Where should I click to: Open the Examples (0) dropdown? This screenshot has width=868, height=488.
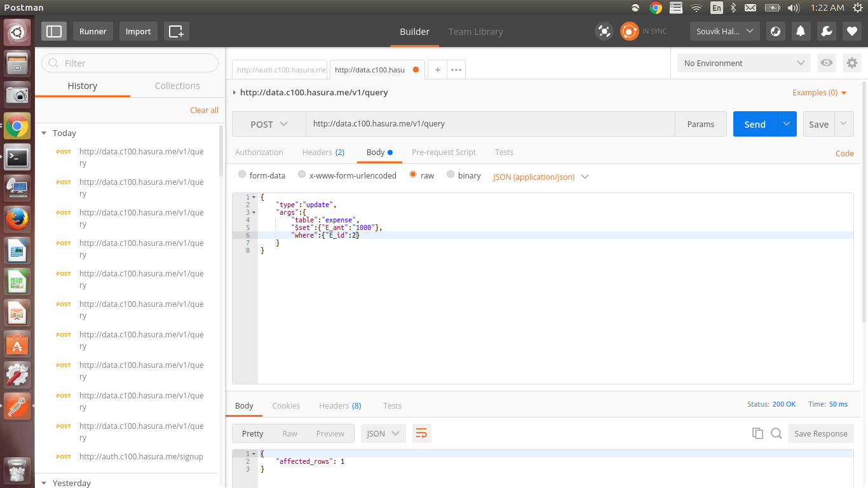coord(820,93)
